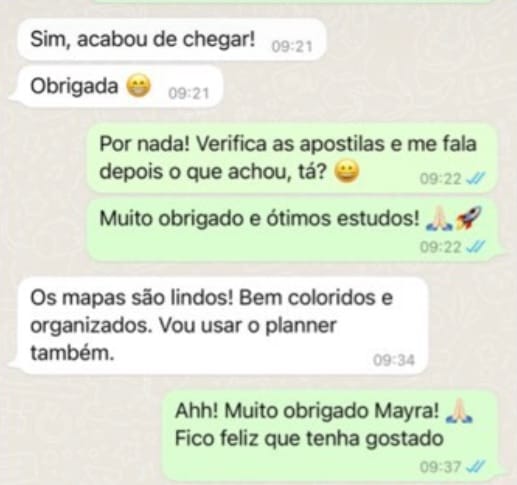517x485 pixels.
Task: Click the smiling emoji after 'achou, tá?'
Action: point(346,172)
